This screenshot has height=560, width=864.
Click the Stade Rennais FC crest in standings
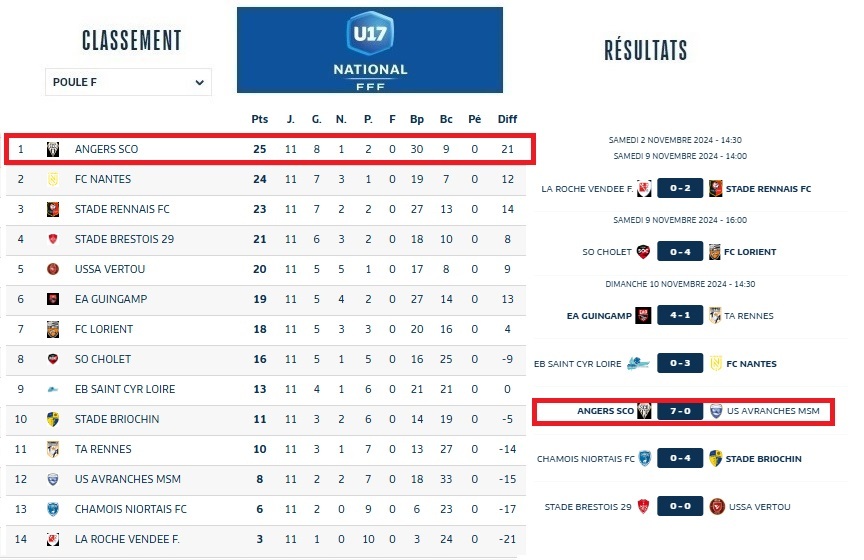click(53, 209)
